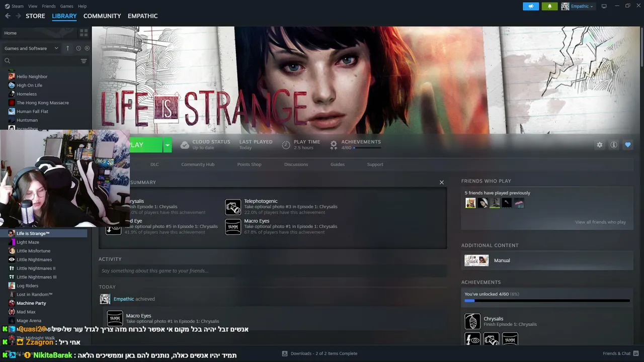Image resolution: width=644 pixels, height=362 pixels.
Task: Open the Support link
Action: coord(375,164)
